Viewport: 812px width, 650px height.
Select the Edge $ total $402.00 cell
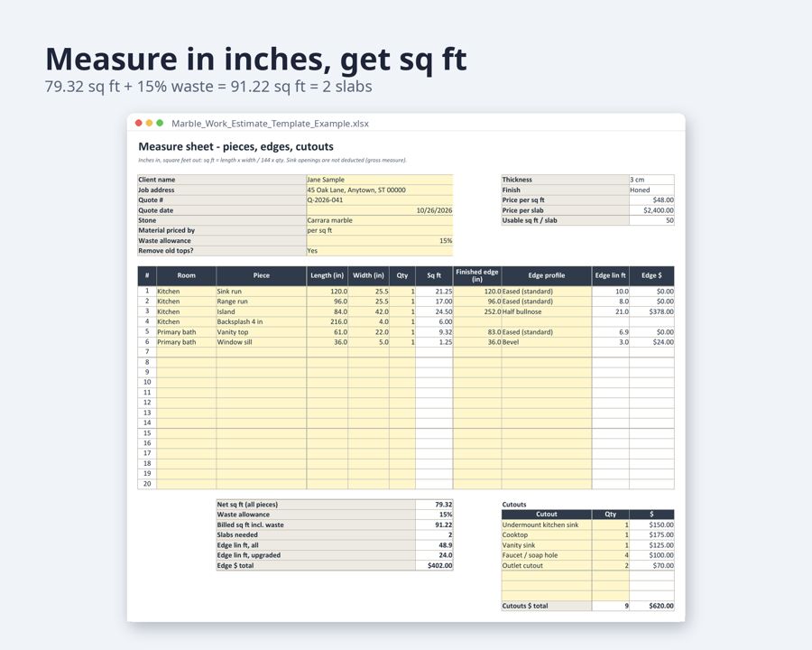(x=434, y=565)
